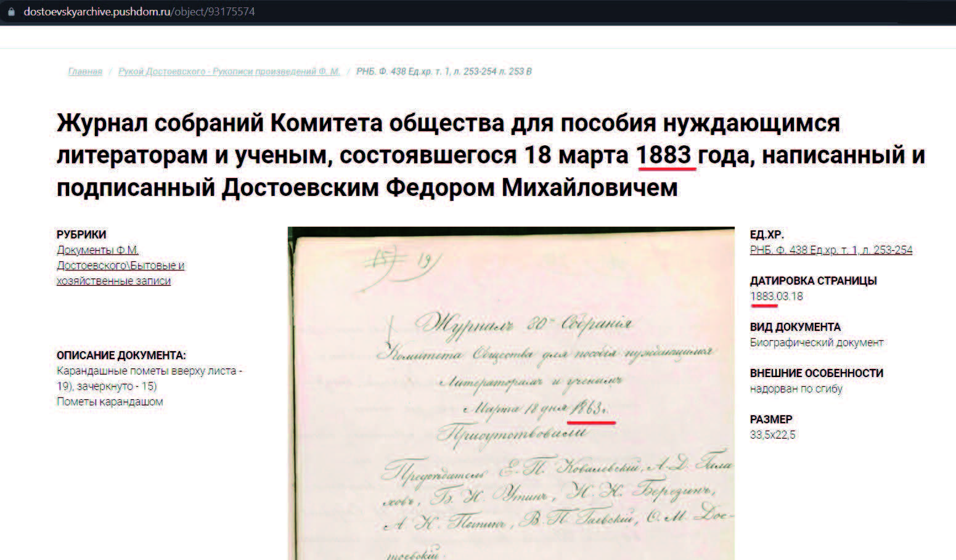This screenshot has height=560, width=956.
Task: Click the Биографический документ value
Action: 816,343
